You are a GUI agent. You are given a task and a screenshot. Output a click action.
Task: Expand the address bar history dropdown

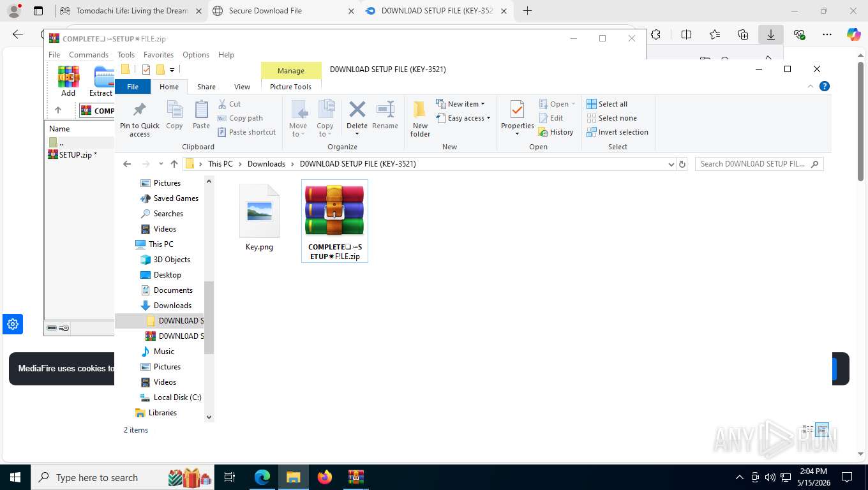click(671, 164)
